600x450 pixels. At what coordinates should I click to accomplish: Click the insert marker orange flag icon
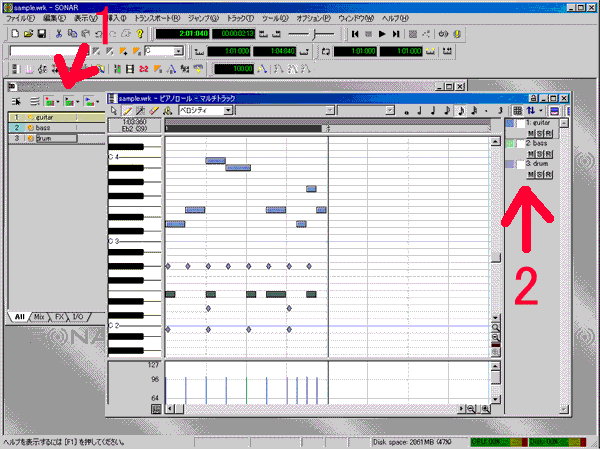pyautogui.click(x=123, y=51)
